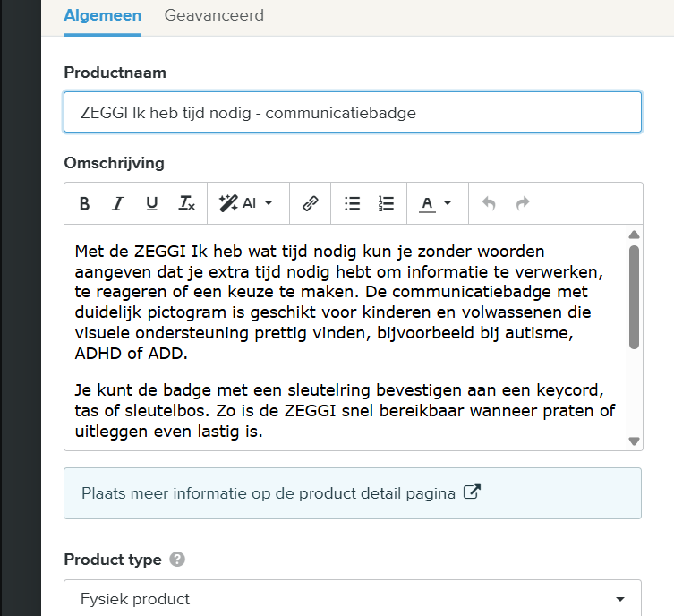The width and height of the screenshot is (674, 616).
Task: Toggle italic formatting in editor toolbar
Action: point(118,203)
